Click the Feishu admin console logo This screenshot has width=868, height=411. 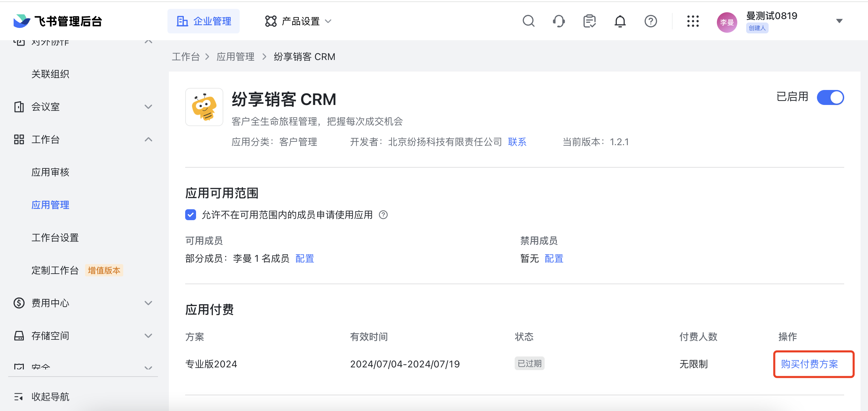coord(58,21)
